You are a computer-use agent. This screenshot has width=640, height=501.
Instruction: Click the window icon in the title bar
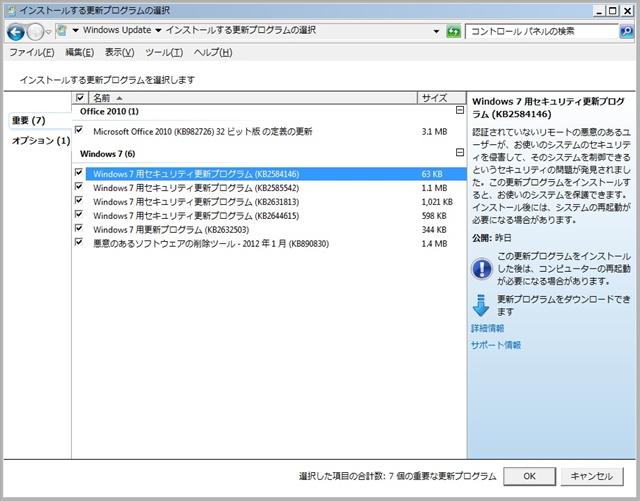click(12, 11)
